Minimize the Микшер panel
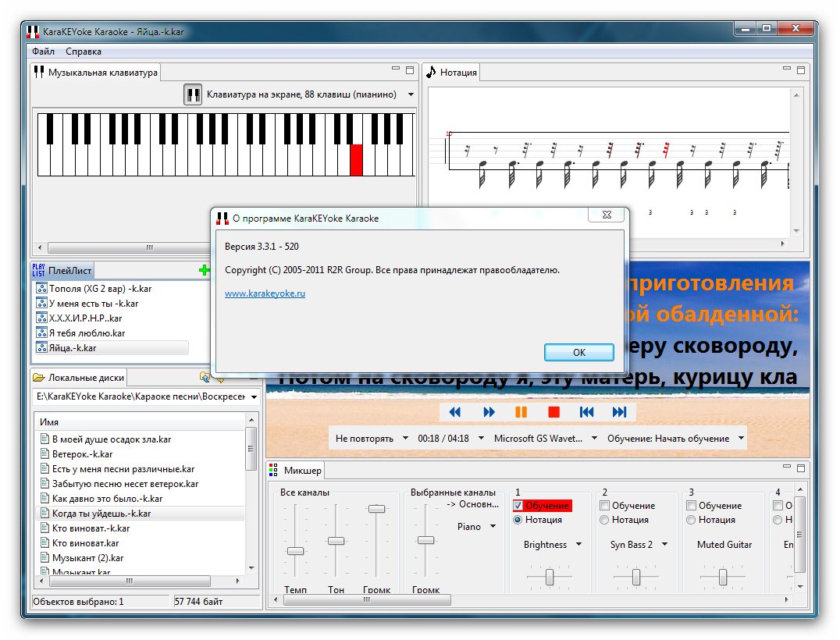 point(787,467)
